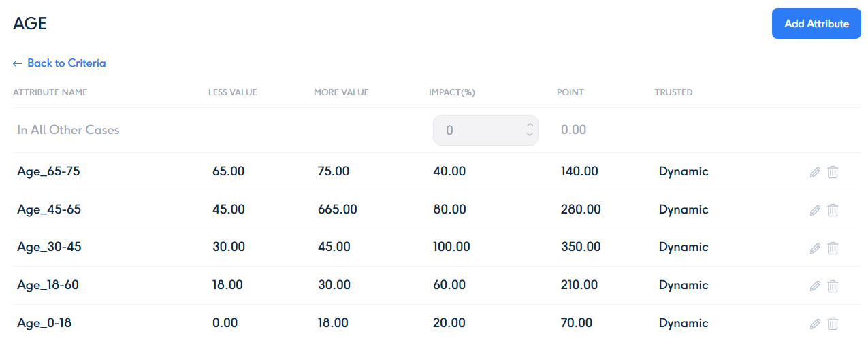
Task: Increase impact value with stepper up arrow
Action: [530, 125]
